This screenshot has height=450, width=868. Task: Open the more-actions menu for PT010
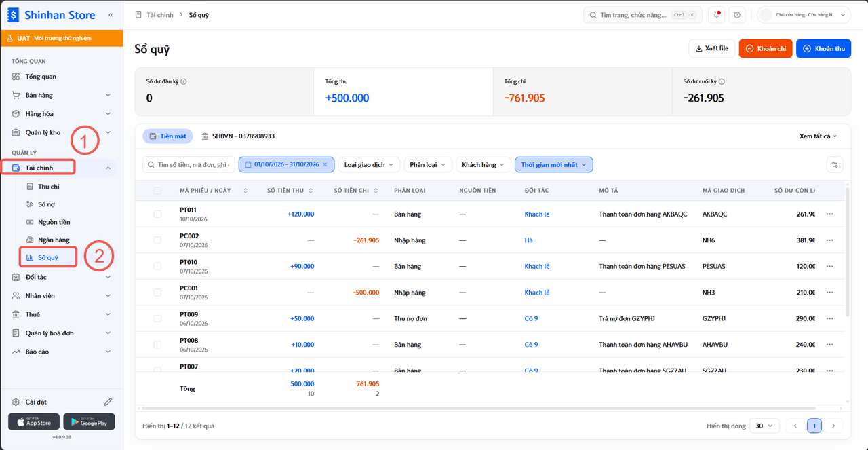829,266
